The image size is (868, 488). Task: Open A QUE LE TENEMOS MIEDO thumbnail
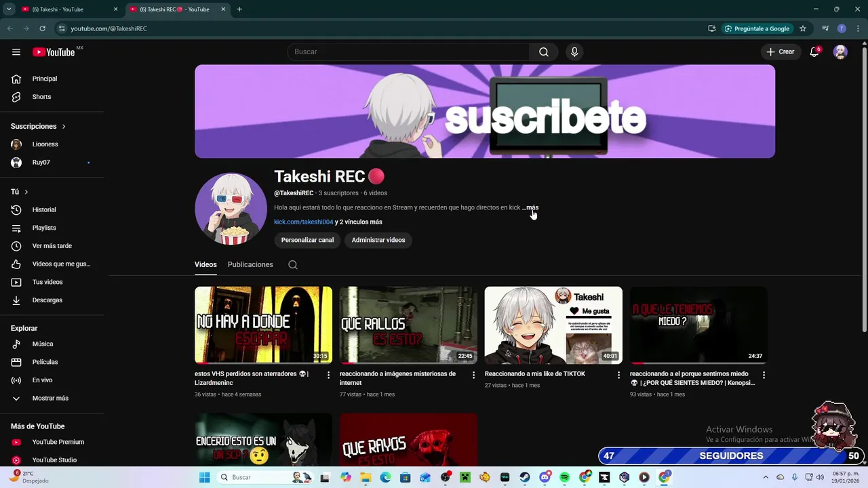click(698, 325)
